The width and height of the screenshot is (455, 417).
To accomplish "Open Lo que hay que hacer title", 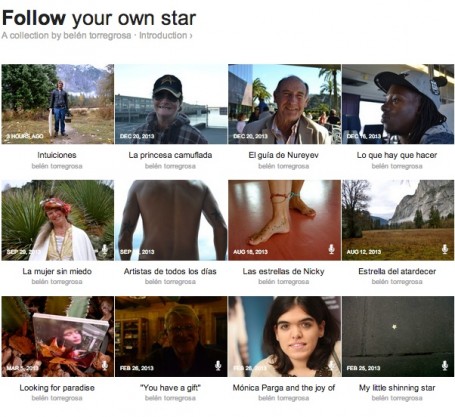I will click(397, 155).
